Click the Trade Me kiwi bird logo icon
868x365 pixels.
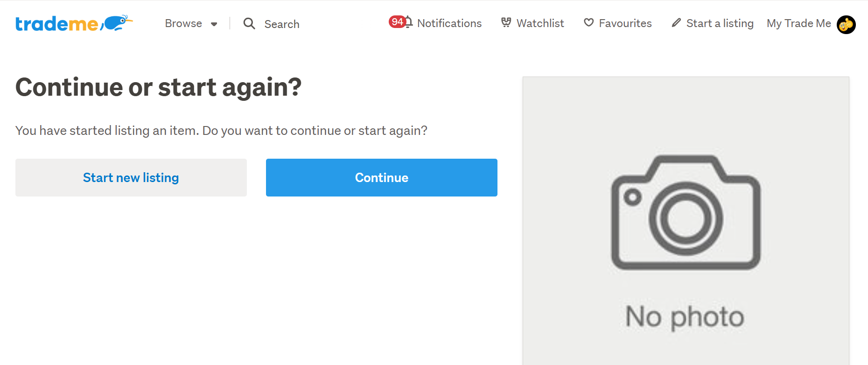point(117,23)
